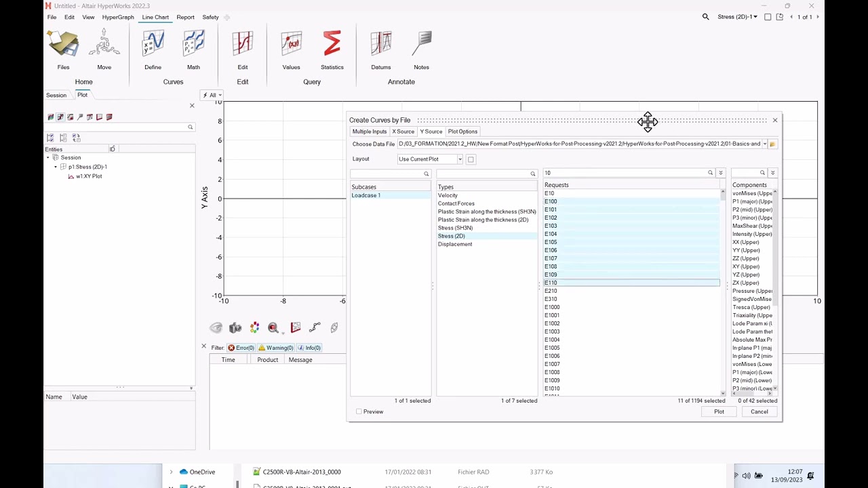Click the reverse selection icon in browser

[76, 138]
